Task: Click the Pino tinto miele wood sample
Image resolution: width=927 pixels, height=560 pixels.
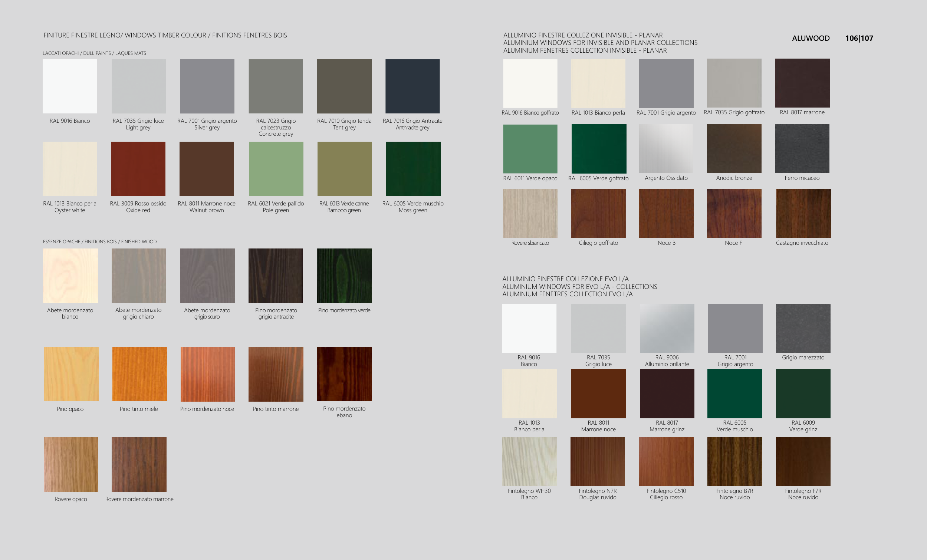Action: click(139, 374)
